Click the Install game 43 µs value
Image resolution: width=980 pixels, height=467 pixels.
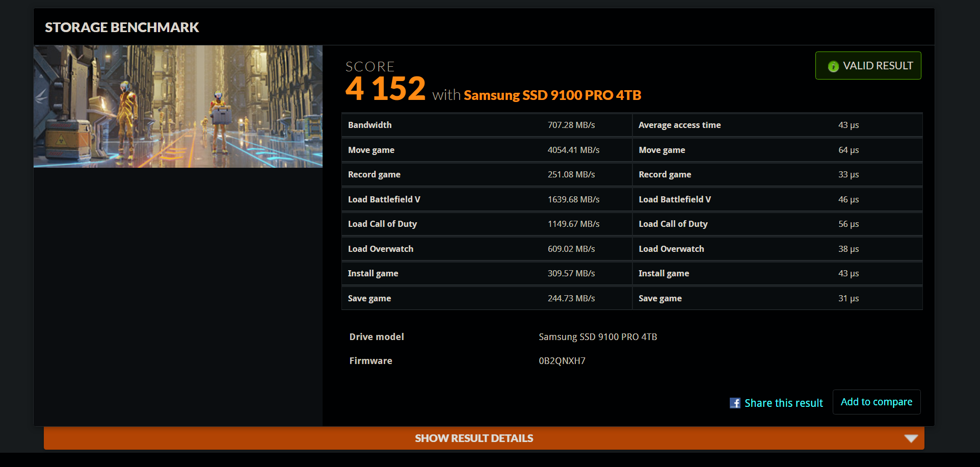coord(849,273)
